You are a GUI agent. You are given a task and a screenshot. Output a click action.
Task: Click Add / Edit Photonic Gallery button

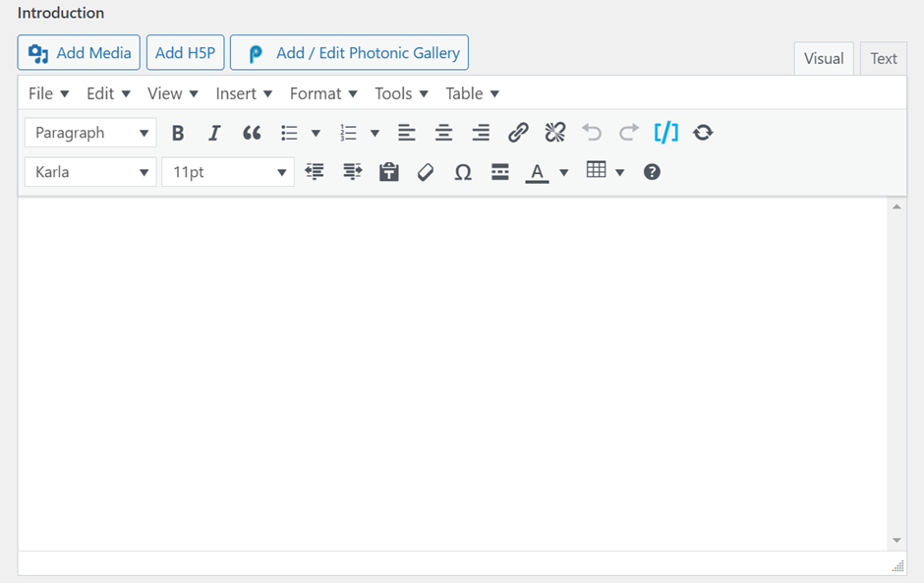tap(349, 53)
